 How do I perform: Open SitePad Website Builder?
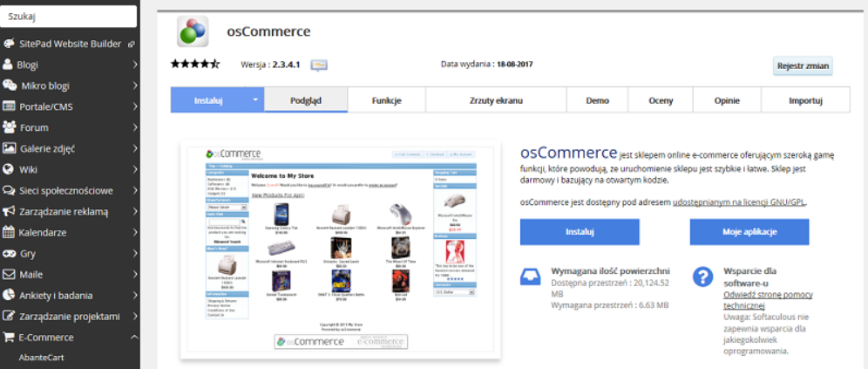coord(70,44)
